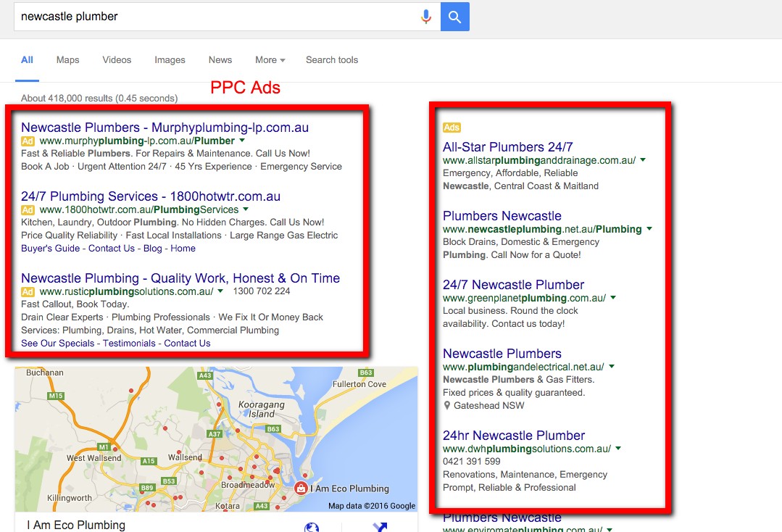
Task: Switch to the Maps tab
Action: (67, 59)
